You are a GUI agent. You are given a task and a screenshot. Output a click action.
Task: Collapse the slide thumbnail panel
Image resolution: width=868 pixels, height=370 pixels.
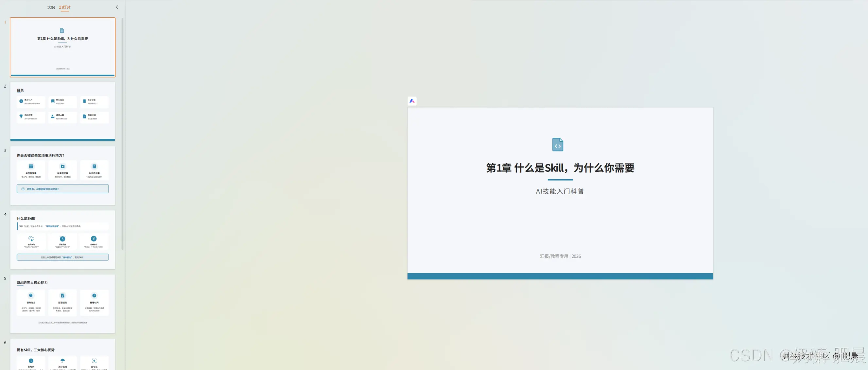click(x=117, y=7)
